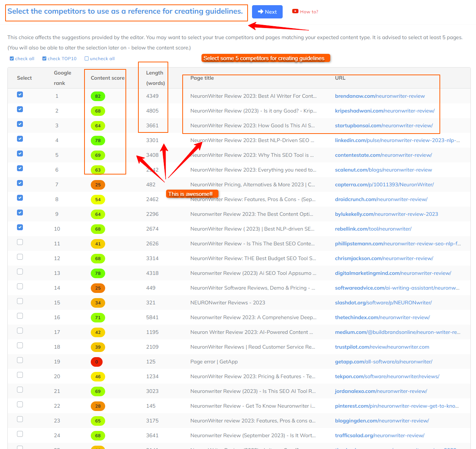The width and height of the screenshot is (476, 449).
Task: Open the medium.com buildbrandsonline link
Action: click(x=397, y=332)
